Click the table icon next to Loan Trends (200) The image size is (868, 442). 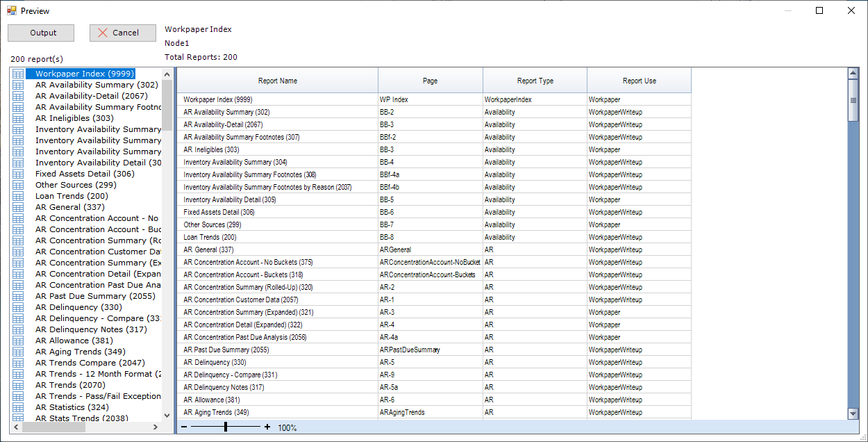pyautogui.click(x=18, y=196)
